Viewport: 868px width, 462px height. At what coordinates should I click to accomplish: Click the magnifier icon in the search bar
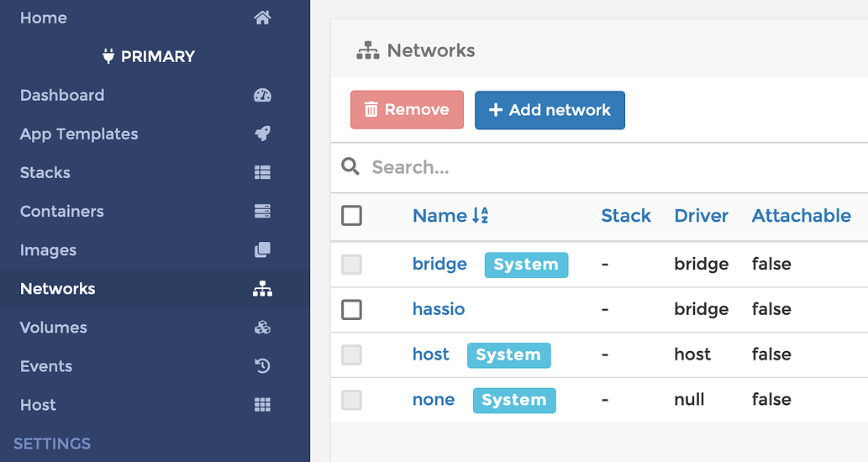click(350, 166)
